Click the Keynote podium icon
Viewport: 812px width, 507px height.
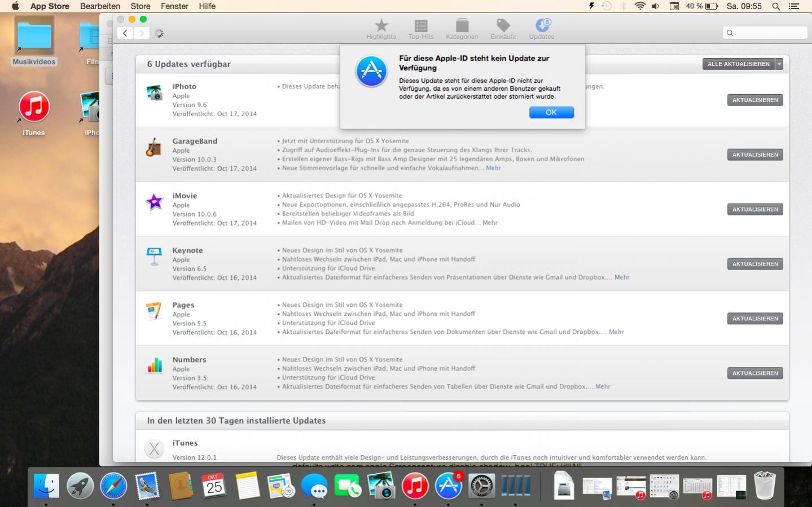(154, 256)
